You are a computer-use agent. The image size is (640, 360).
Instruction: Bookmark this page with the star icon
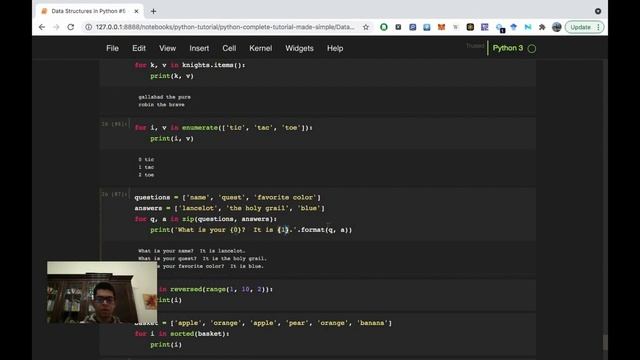click(366, 27)
